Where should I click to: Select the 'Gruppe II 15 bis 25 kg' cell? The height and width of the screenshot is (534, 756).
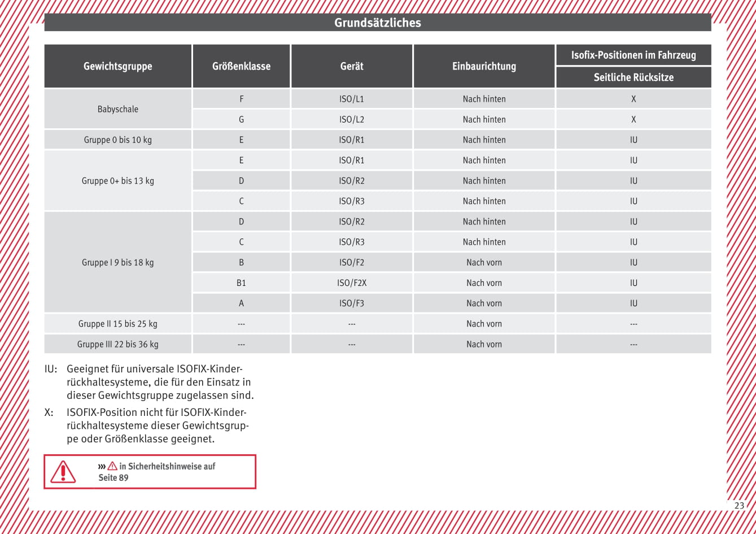click(x=118, y=324)
